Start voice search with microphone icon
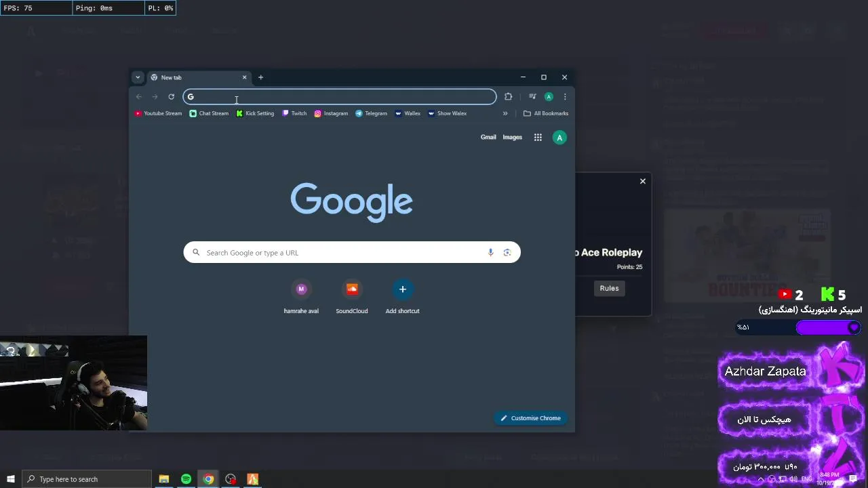868x488 pixels. point(490,253)
